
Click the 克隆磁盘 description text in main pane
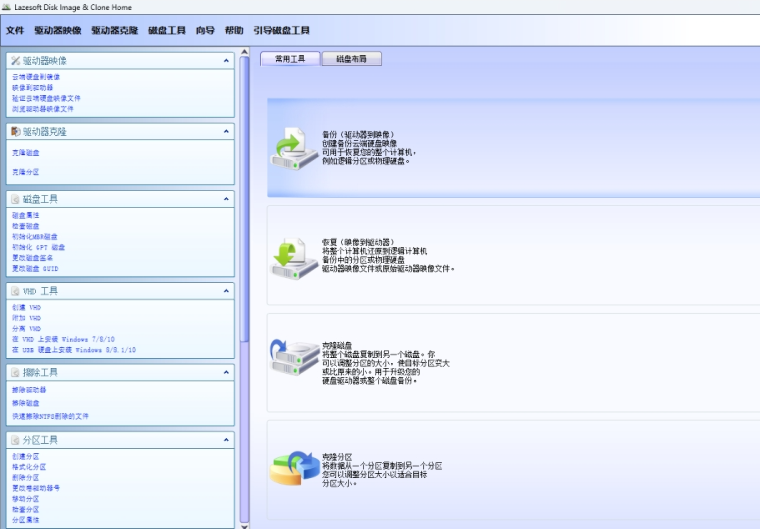pos(386,363)
